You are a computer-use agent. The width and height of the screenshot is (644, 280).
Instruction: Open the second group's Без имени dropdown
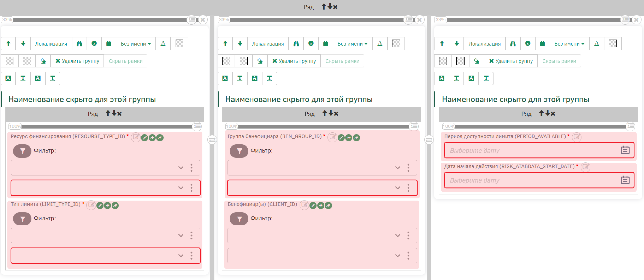353,43
